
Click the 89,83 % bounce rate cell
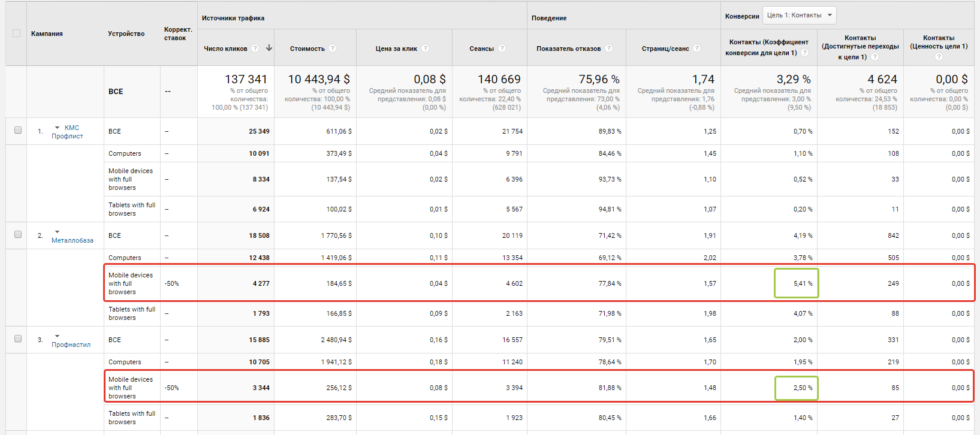[x=610, y=131]
